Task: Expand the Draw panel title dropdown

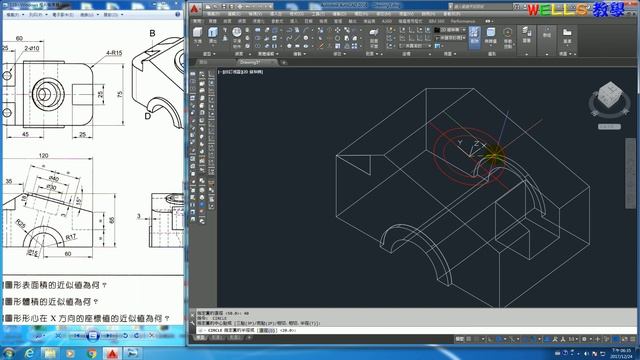Action: (x=299, y=54)
